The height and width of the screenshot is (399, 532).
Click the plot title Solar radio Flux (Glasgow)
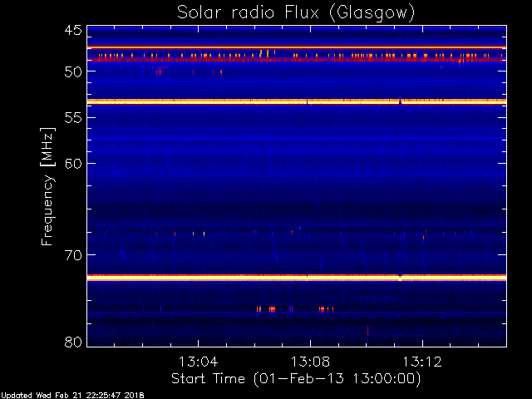[296, 13]
